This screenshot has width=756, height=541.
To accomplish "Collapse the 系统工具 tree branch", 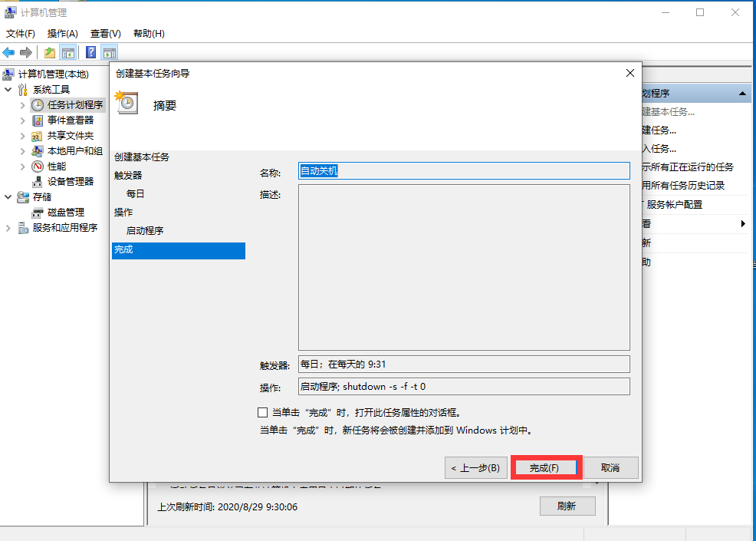I will pyautogui.click(x=8, y=90).
